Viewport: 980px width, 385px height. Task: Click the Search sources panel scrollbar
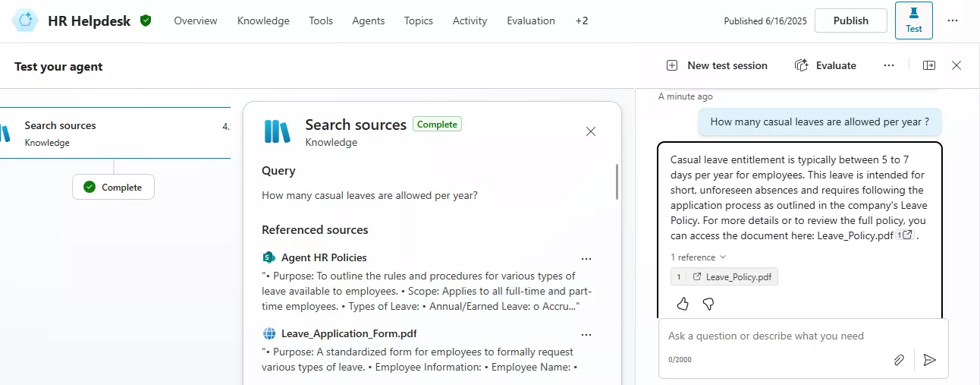(617, 182)
